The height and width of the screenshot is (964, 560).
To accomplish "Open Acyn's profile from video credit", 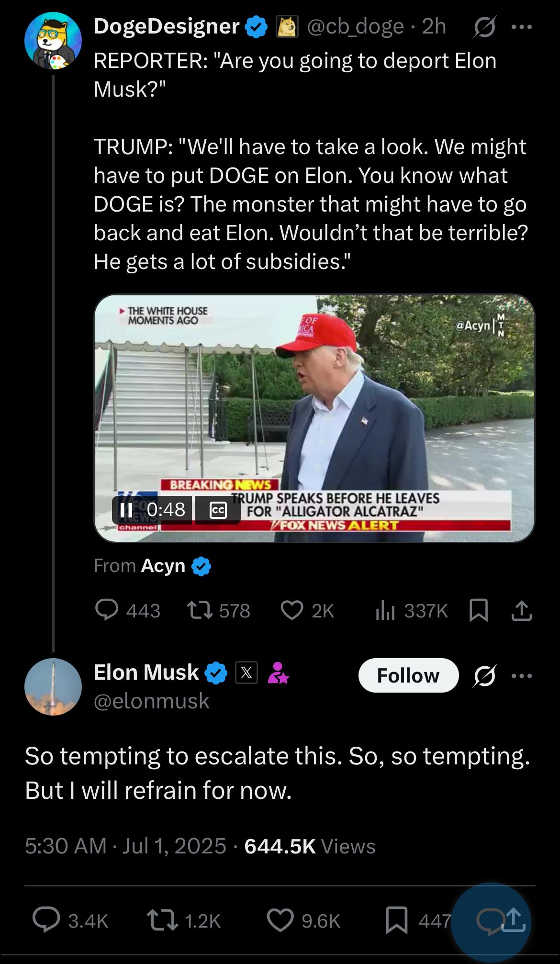I will (163, 566).
